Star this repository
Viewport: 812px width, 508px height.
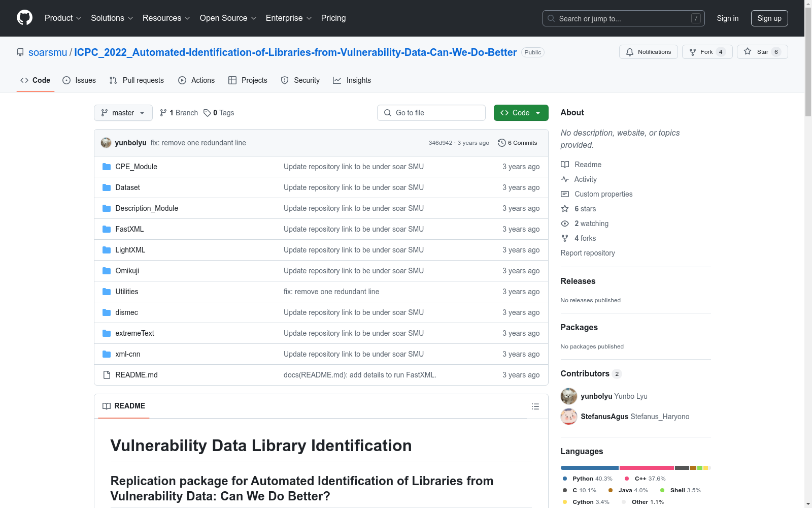click(762, 52)
